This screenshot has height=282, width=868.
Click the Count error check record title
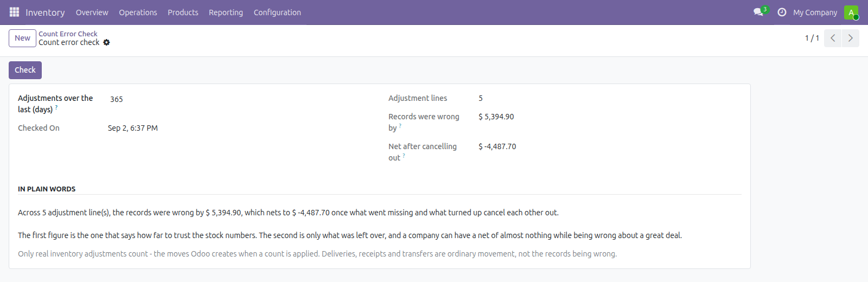(69, 42)
